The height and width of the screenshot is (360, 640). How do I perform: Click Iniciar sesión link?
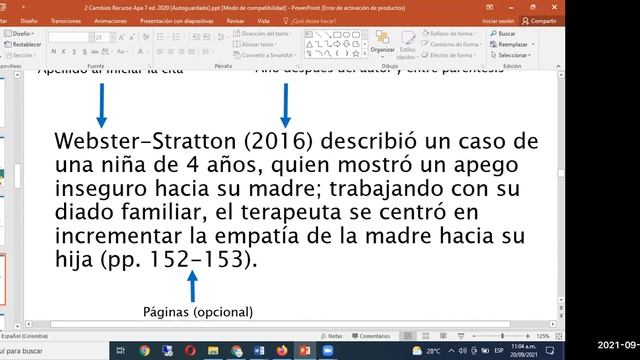498,21
